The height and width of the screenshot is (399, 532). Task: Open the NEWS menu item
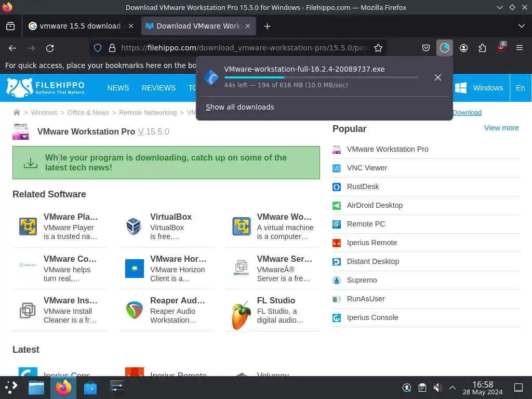(118, 88)
